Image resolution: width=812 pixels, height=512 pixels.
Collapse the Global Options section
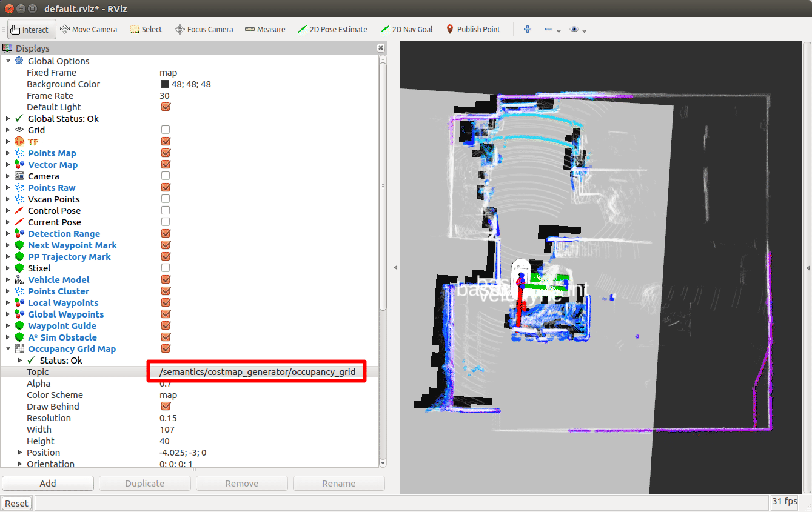[x=8, y=61]
